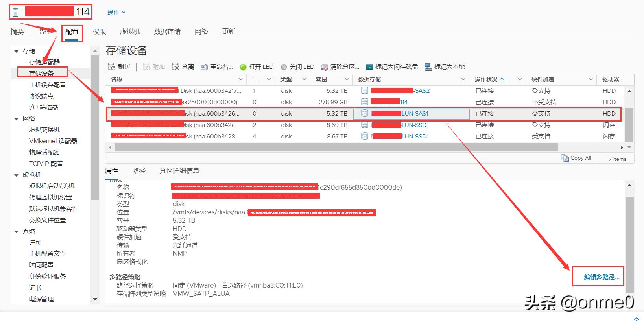Viewport: 644px width, 321px height.
Task: Switch to the 路径 details tab
Action: (139, 171)
